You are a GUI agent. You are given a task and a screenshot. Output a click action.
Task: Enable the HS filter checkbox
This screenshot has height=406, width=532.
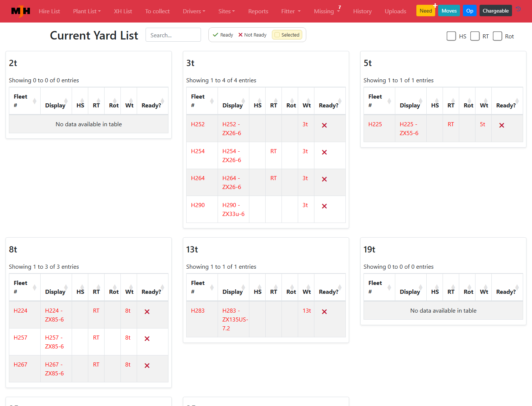[x=451, y=36]
